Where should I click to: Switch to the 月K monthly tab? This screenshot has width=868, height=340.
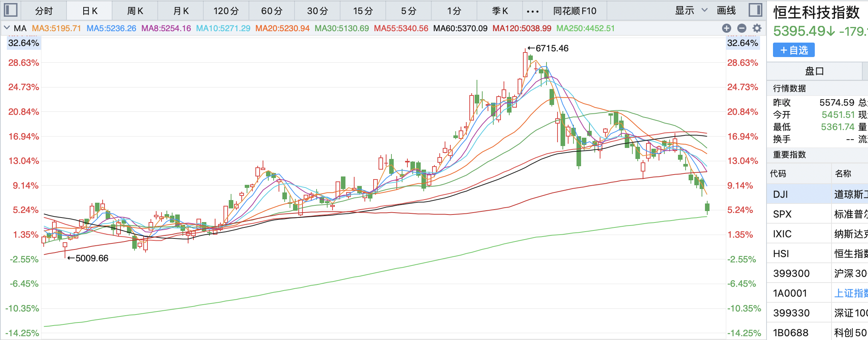181,11
